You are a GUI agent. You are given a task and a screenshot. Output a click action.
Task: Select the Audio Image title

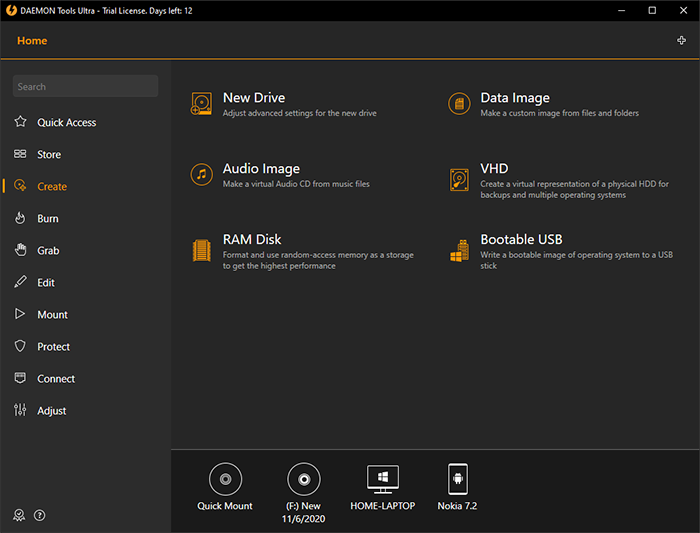(261, 169)
